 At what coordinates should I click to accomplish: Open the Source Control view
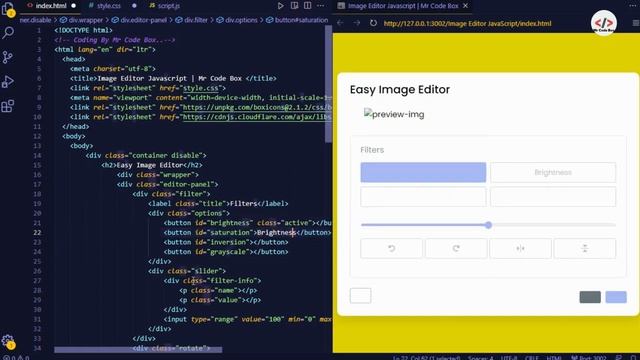pyautogui.click(x=8, y=57)
